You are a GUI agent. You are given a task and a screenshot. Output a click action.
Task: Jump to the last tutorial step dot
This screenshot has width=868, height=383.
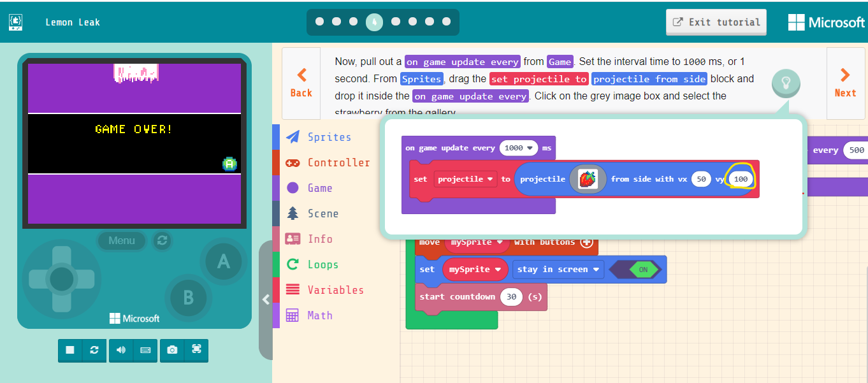(x=446, y=22)
